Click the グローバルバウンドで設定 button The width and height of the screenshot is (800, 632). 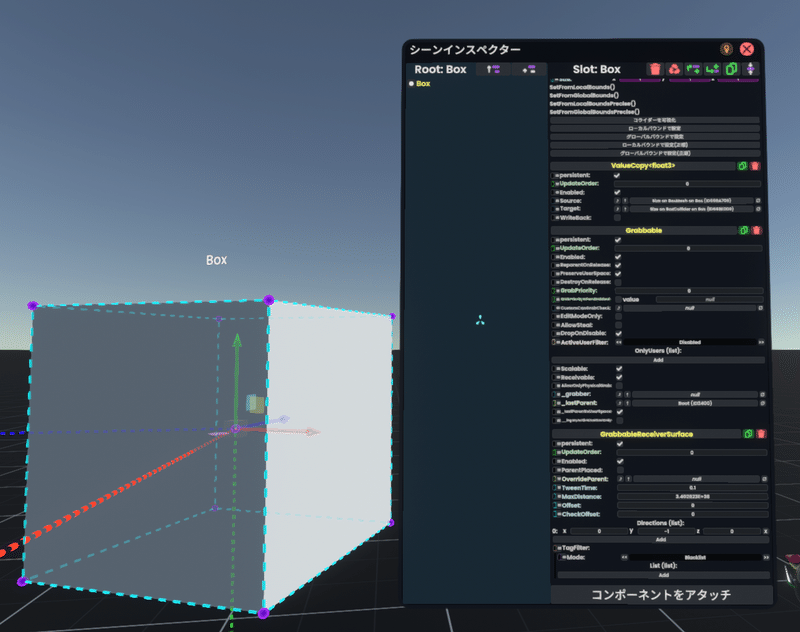(x=655, y=137)
